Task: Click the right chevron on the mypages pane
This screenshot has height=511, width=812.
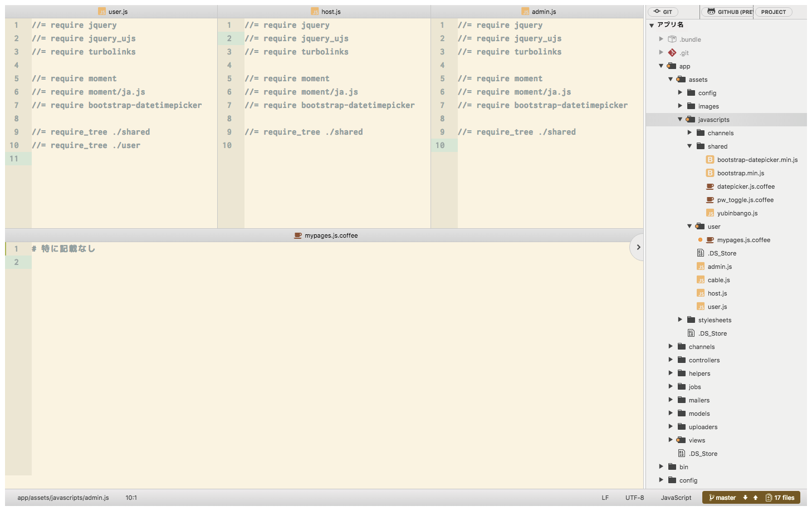Action: pyautogui.click(x=638, y=247)
